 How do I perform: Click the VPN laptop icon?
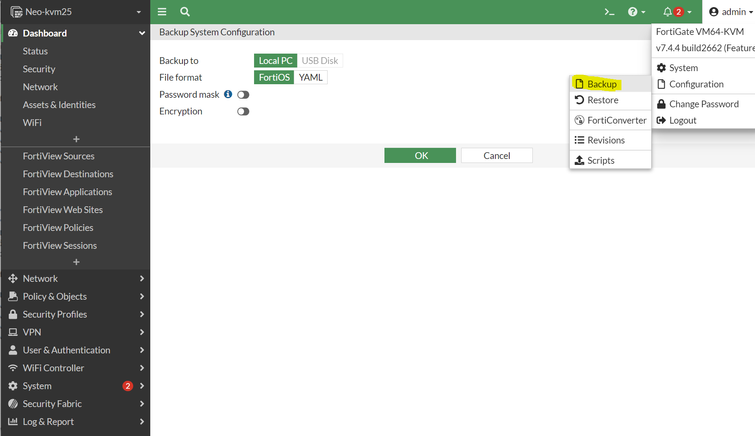(13, 332)
